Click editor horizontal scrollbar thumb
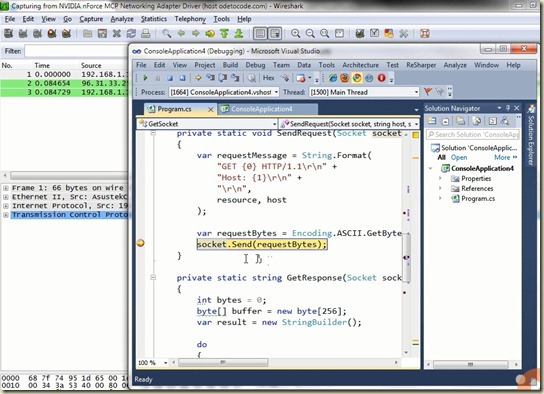The width and height of the screenshot is (544, 394). tap(223, 363)
